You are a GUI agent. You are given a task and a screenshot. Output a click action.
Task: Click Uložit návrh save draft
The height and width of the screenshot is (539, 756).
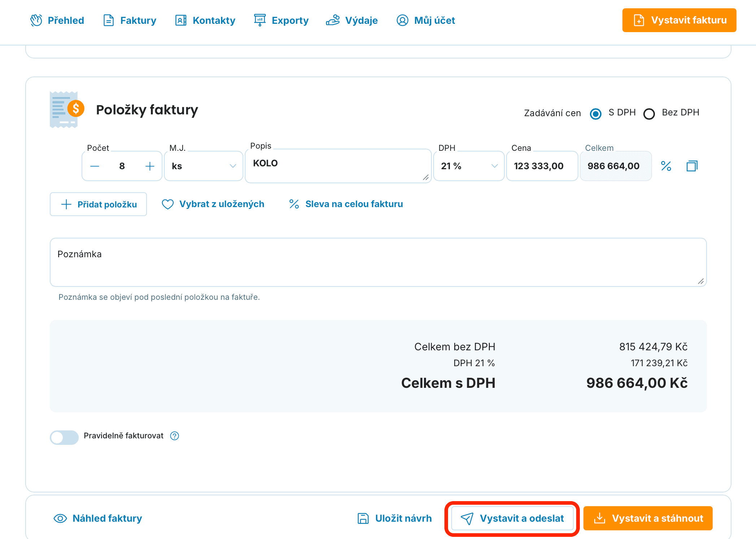[395, 518]
